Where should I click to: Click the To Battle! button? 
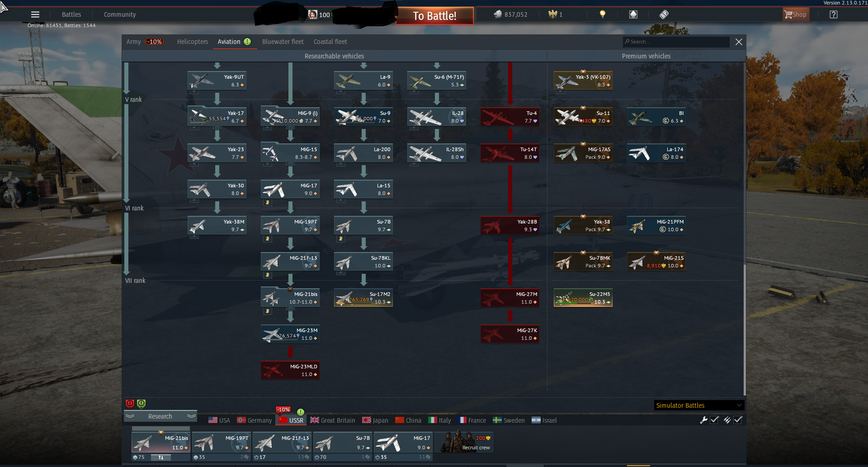pos(434,16)
